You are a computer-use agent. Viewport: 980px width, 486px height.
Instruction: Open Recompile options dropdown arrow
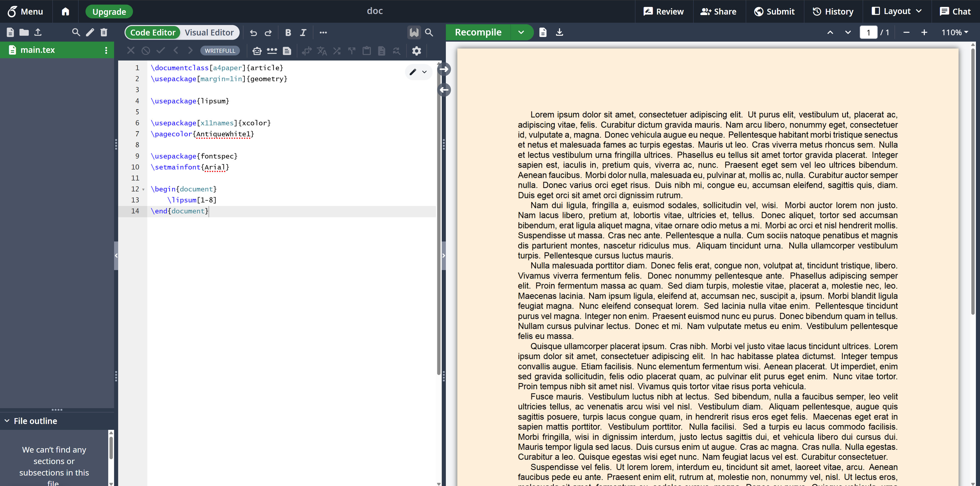521,32
